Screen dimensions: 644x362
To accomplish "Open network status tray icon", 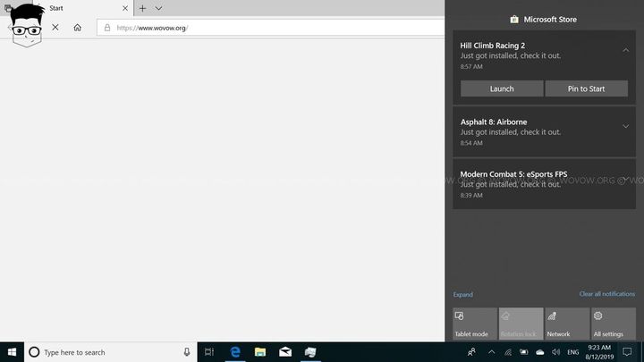I will pyautogui.click(x=508, y=352).
